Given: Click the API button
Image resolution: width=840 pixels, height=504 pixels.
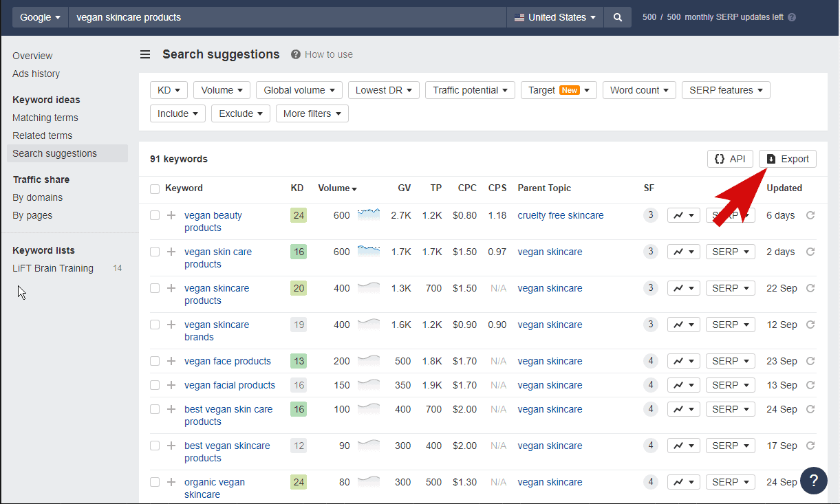Looking at the screenshot, I should tap(730, 159).
